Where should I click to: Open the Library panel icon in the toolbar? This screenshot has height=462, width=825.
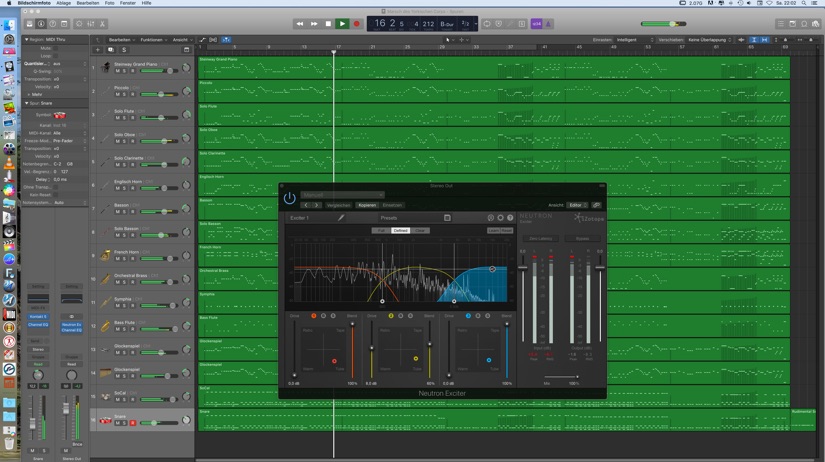click(x=29, y=24)
